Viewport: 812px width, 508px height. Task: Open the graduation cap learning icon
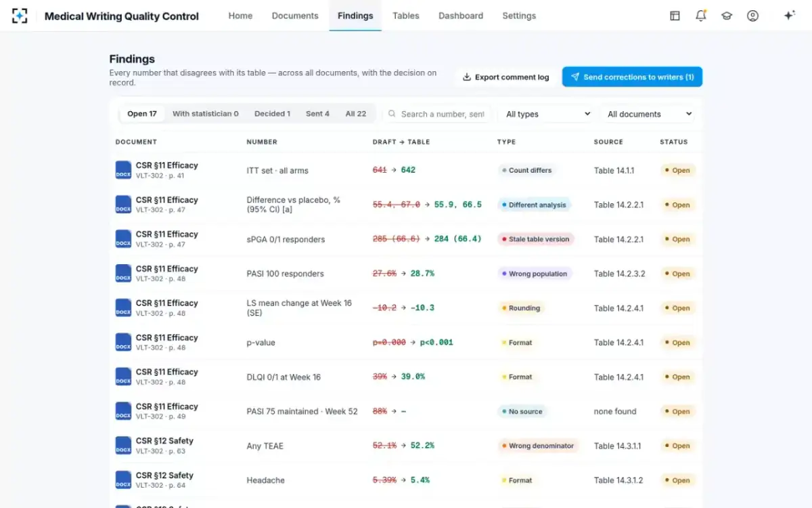727,16
